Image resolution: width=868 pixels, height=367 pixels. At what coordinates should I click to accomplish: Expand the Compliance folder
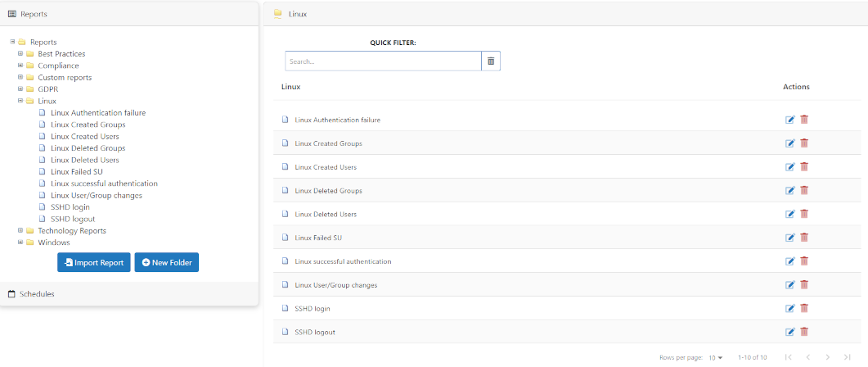[20, 66]
